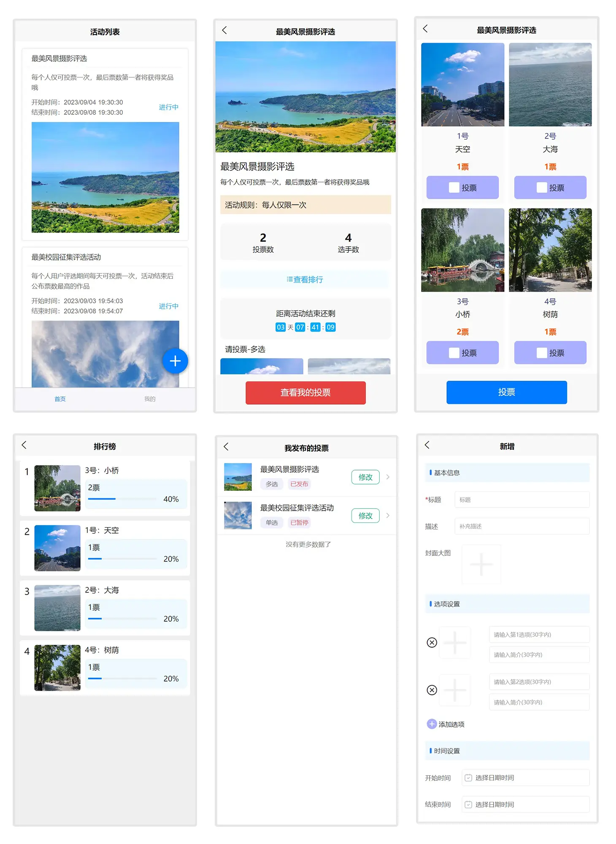Open the 结束时间 date time picker
This screenshot has height=844, width=616.
[525, 804]
